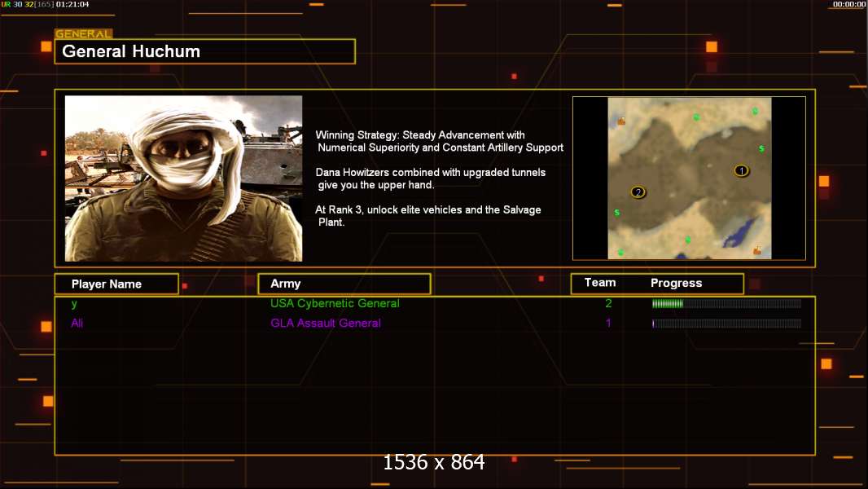Click team number 1 for Ali
Image resolution: width=868 pixels, height=489 pixels.
[x=608, y=323]
